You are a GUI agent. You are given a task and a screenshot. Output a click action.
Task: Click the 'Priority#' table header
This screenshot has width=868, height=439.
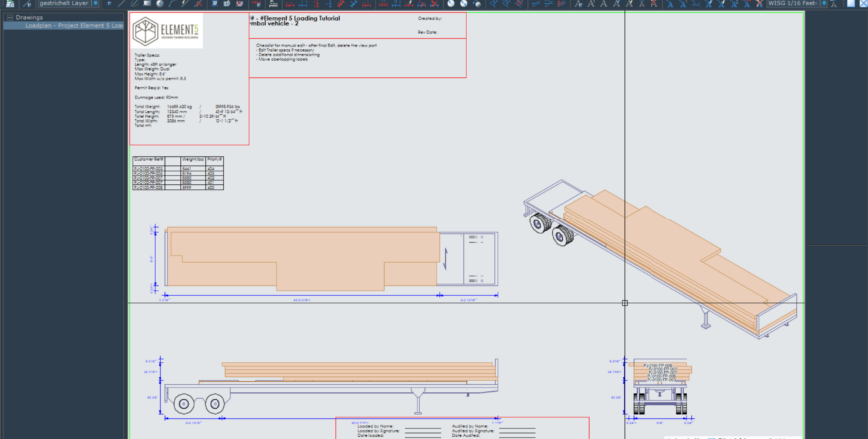tap(215, 159)
